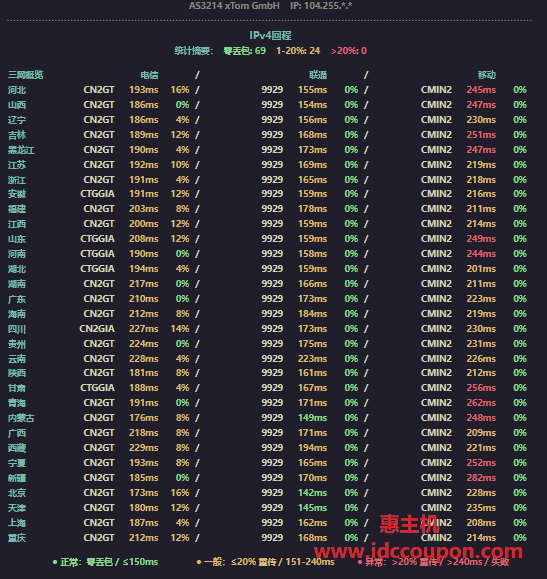The height and width of the screenshot is (579, 547).
Task: Click the www.jdccoupon.com watermark link
Action: pyautogui.click(x=418, y=552)
